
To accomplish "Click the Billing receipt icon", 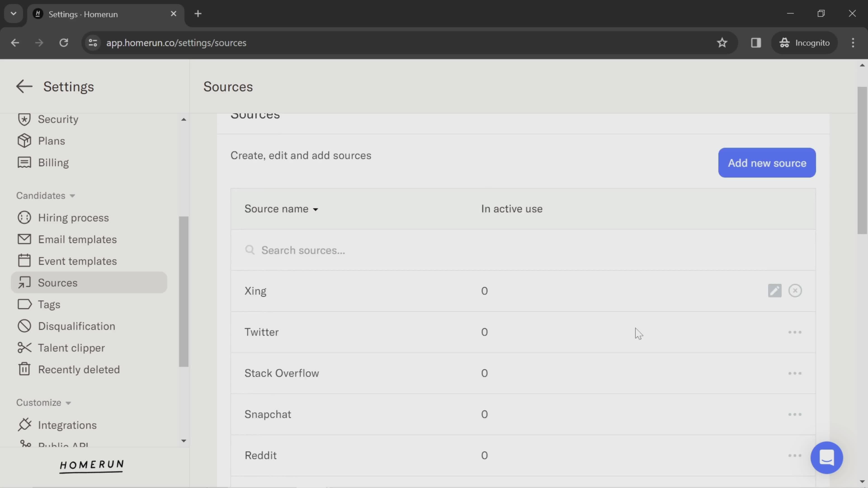I will [24, 163].
